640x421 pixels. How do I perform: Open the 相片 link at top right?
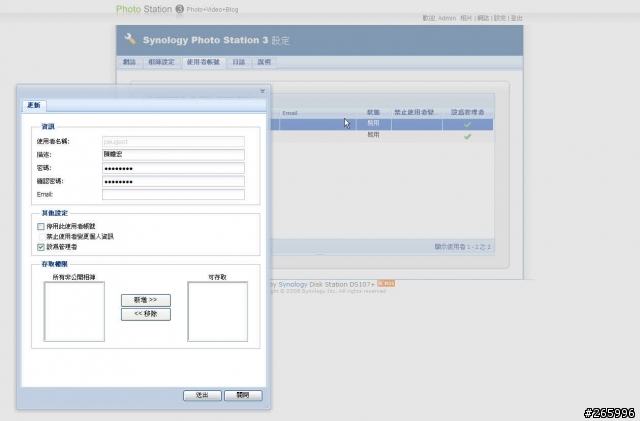[x=466, y=18]
